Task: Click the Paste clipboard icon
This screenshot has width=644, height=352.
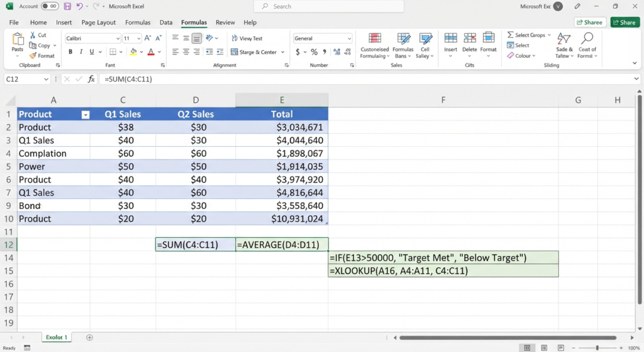Action: tap(17, 38)
